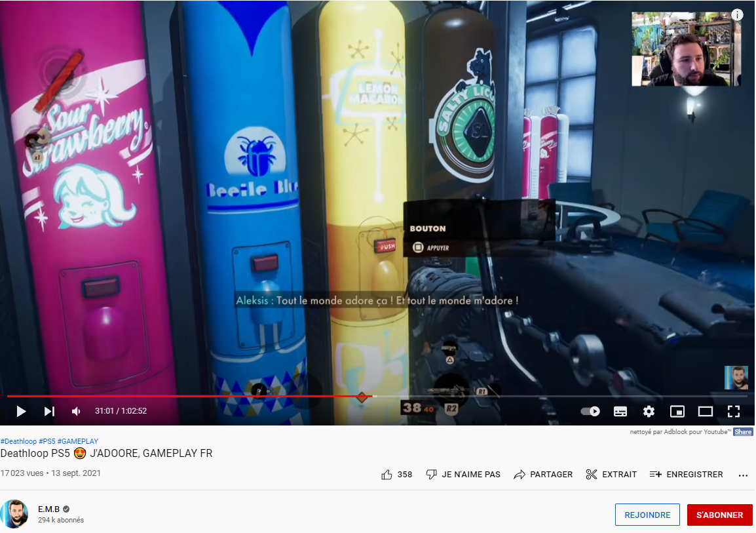Image resolution: width=756 pixels, height=533 pixels.
Task: Click the 17 023 vues view count
Action: (22, 473)
